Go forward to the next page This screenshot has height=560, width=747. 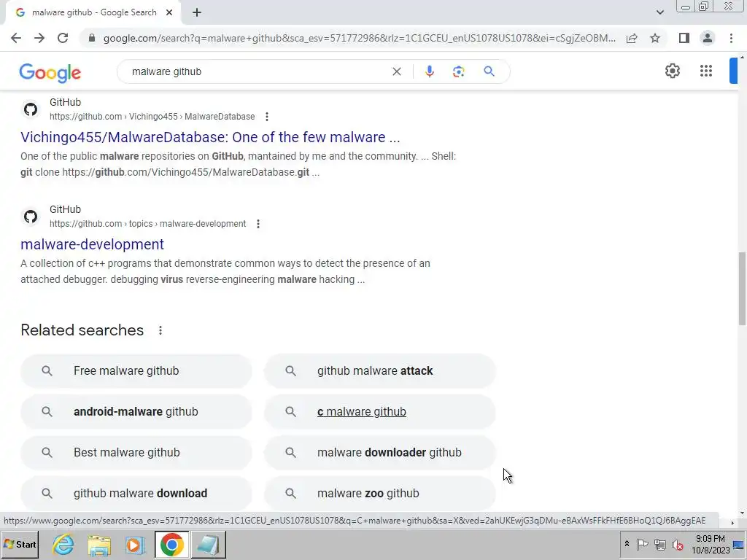(39, 38)
